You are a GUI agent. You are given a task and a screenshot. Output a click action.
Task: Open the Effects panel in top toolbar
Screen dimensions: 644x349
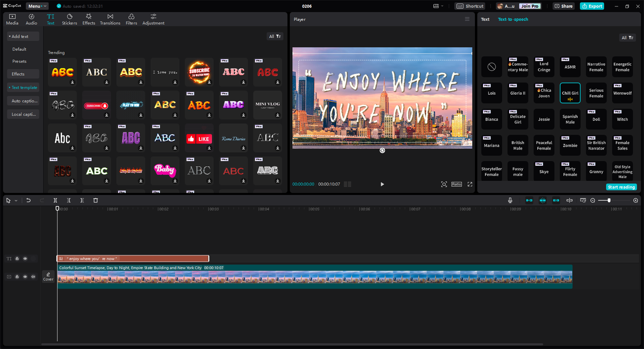[x=89, y=19]
